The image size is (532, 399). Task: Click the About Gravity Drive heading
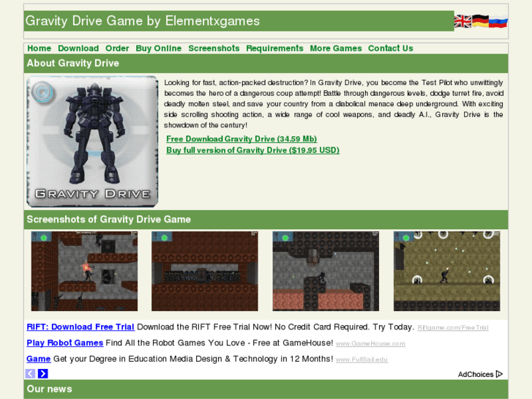tap(73, 63)
